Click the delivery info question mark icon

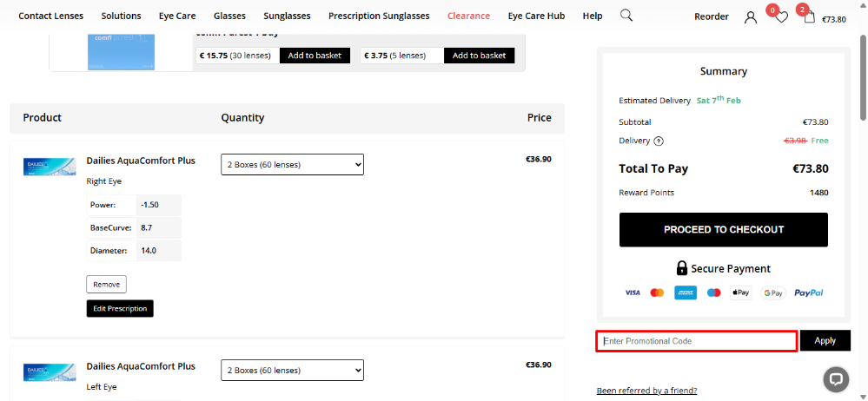(x=659, y=141)
